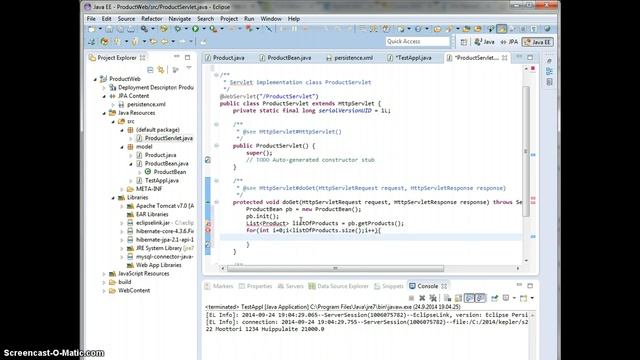Open the Servers view tab

coord(291,286)
